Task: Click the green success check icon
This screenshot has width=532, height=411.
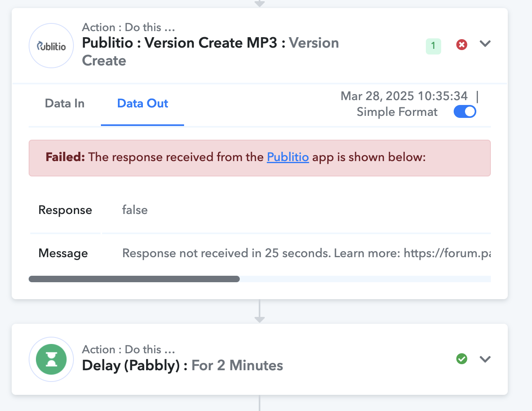Action: (x=462, y=359)
